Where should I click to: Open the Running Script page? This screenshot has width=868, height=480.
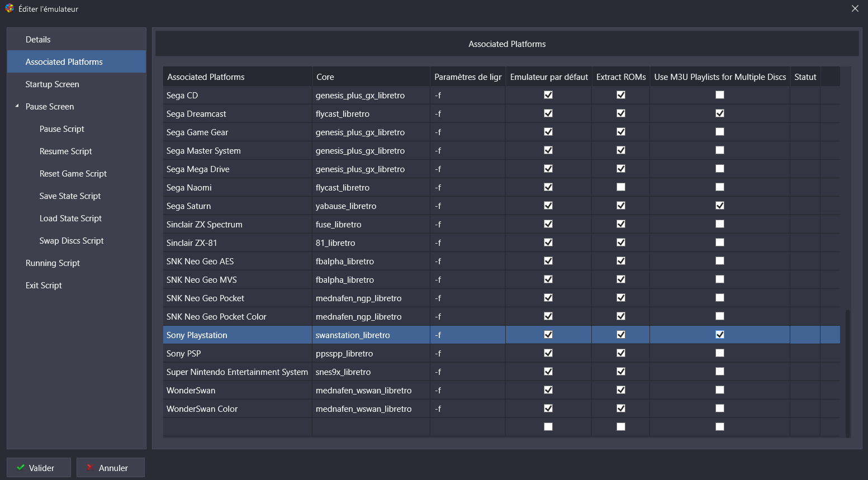[77, 263]
